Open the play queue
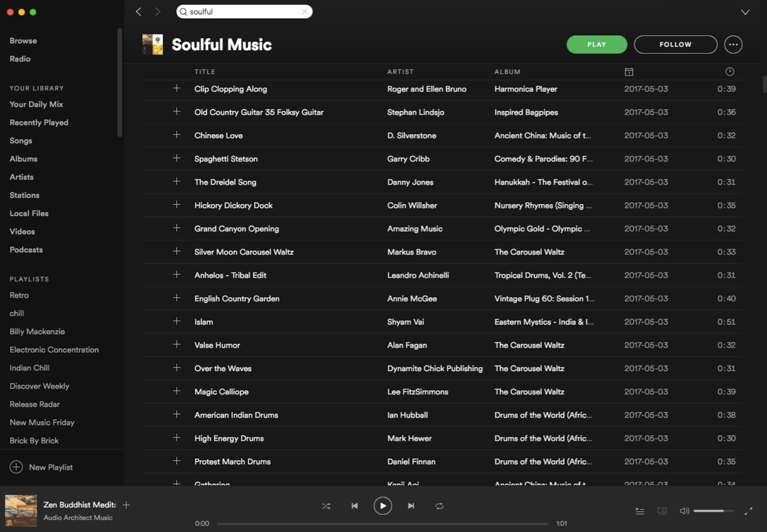 640,511
